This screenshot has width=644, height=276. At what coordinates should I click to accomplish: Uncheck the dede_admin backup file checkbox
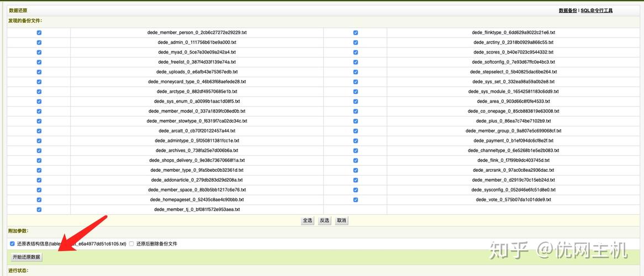click(x=39, y=43)
